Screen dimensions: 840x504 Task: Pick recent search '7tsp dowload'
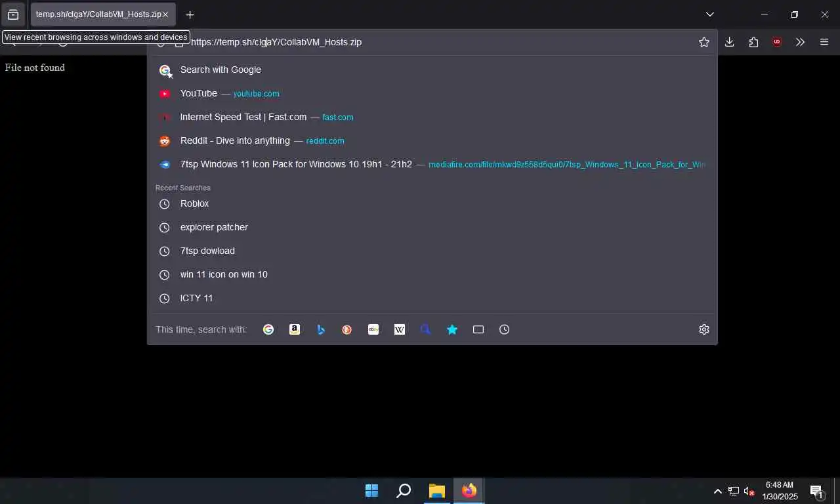click(432, 251)
